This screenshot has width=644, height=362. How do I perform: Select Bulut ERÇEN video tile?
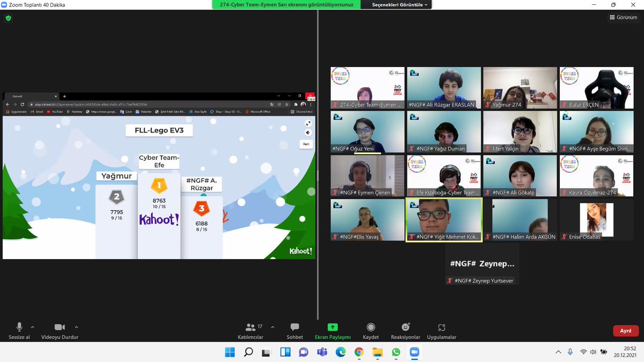pyautogui.click(x=596, y=88)
